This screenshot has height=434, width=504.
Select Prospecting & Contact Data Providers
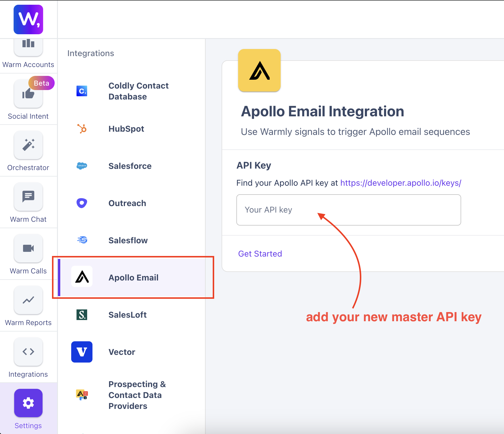click(132, 395)
